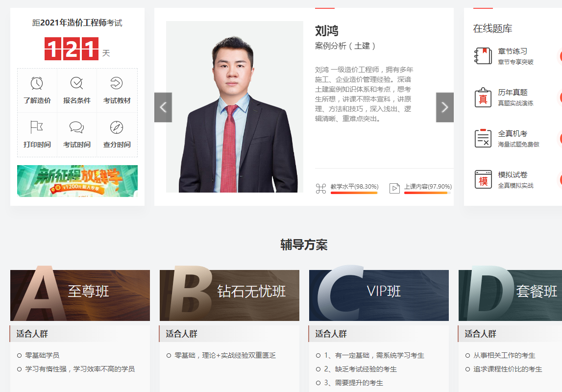Click the 真 clipboard icon for 历年真题
The width and height of the screenshot is (562, 392).
click(483, 97)
